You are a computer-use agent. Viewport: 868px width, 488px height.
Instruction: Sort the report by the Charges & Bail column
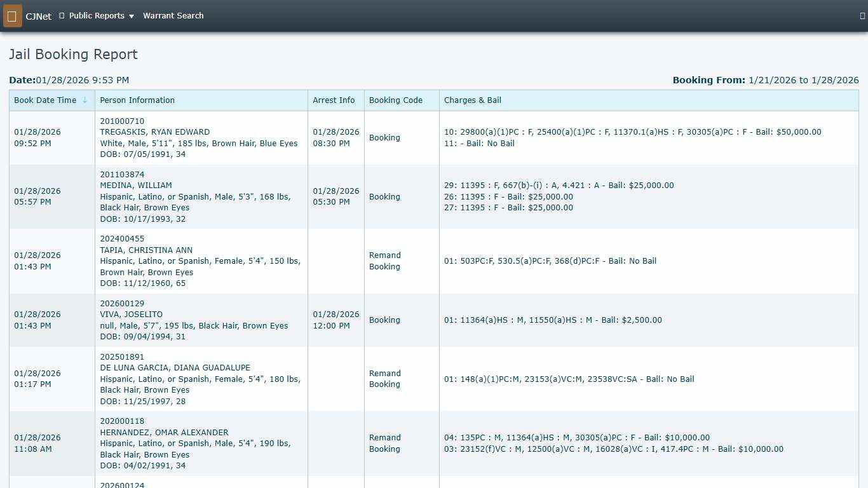coord(473,100)
